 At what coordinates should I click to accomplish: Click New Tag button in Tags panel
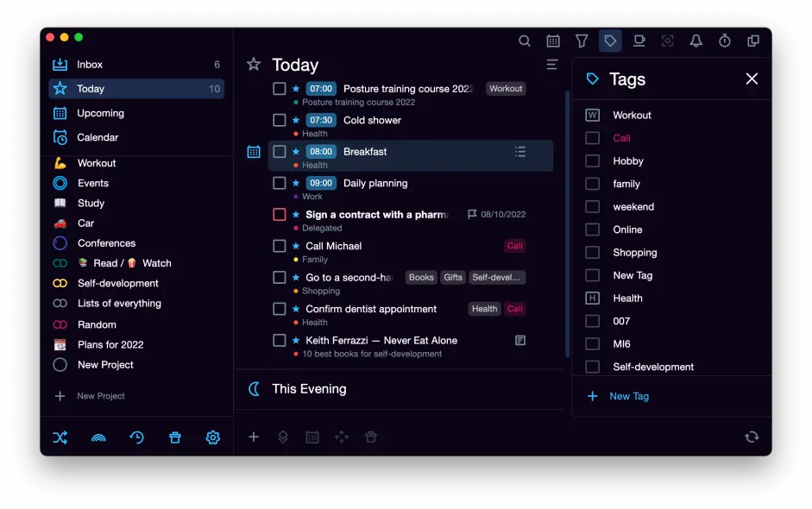pyautogui.click(x=629, y=396)
